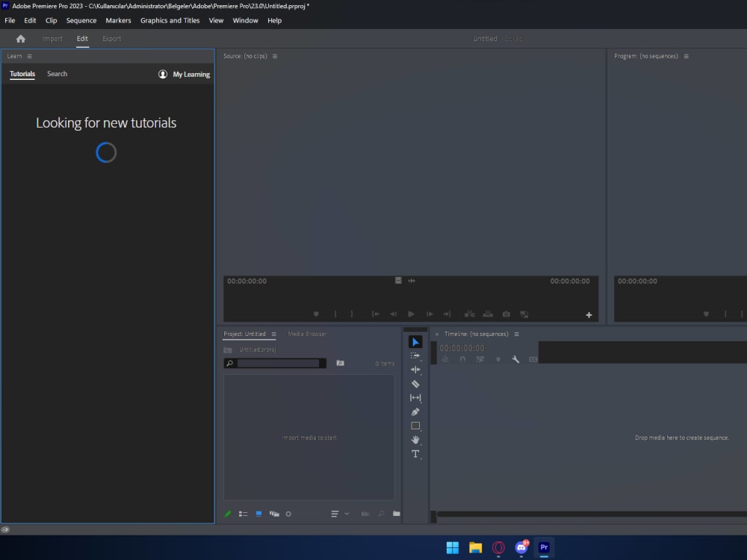
Task: Click Drag Video Only icon in Source
Action: tap(398, 281)
